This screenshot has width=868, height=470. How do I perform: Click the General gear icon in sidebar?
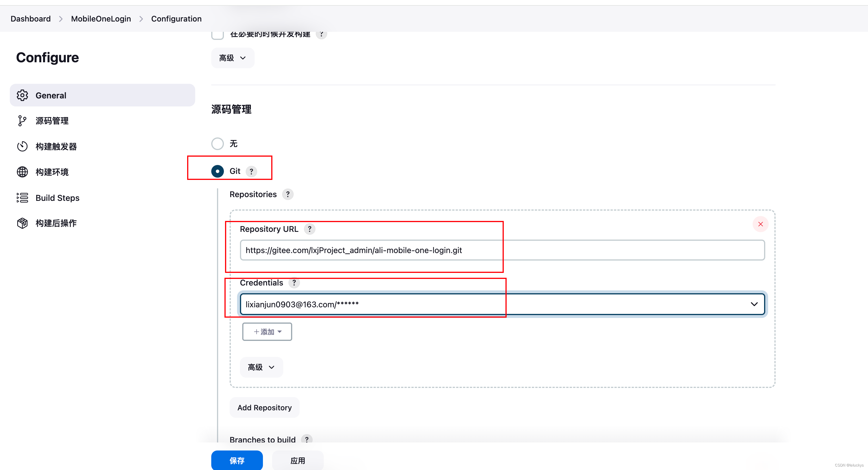(22, 95)
